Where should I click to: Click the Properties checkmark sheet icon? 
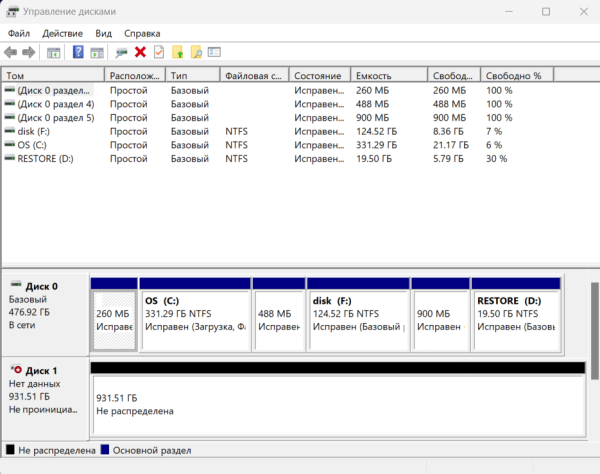coord(158,52)
